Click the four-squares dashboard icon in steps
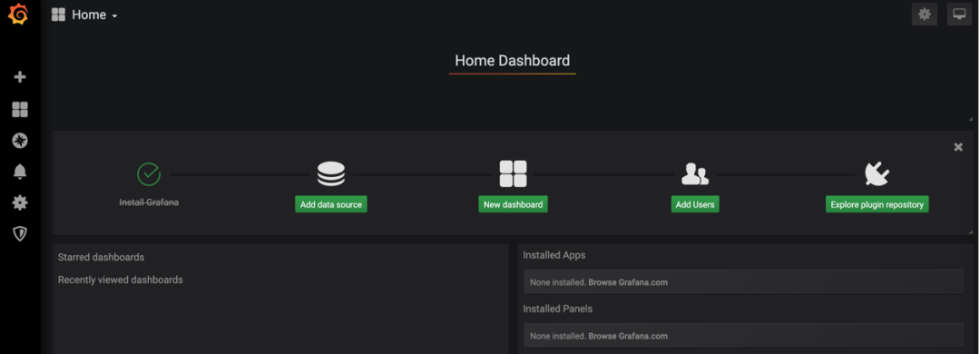 click(x=513, y=174)
